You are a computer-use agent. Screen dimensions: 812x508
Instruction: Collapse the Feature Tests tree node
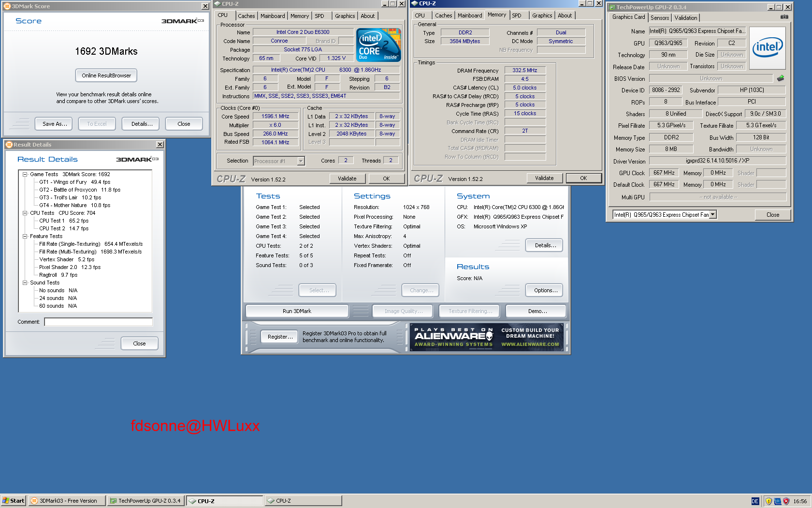pyautogui.click(x=25, y=236)
